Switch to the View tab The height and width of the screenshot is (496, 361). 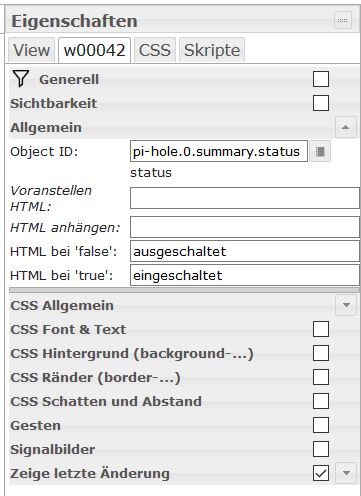point(31,50)
